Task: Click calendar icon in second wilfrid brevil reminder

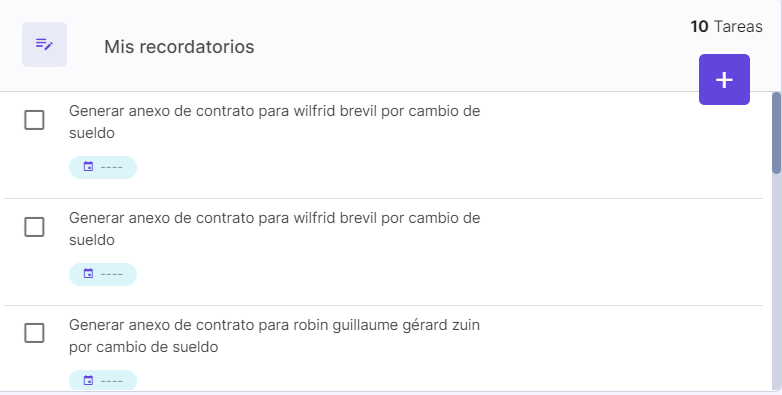Action: tap(88, 274)
